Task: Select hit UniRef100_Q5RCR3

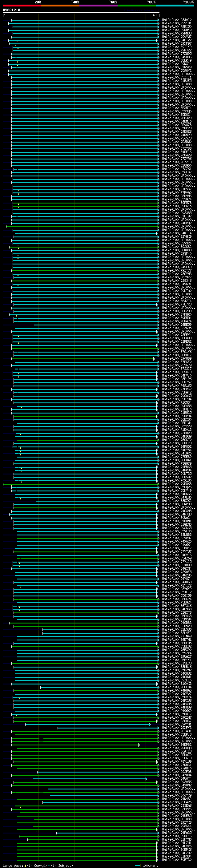Action: point(176,128)
